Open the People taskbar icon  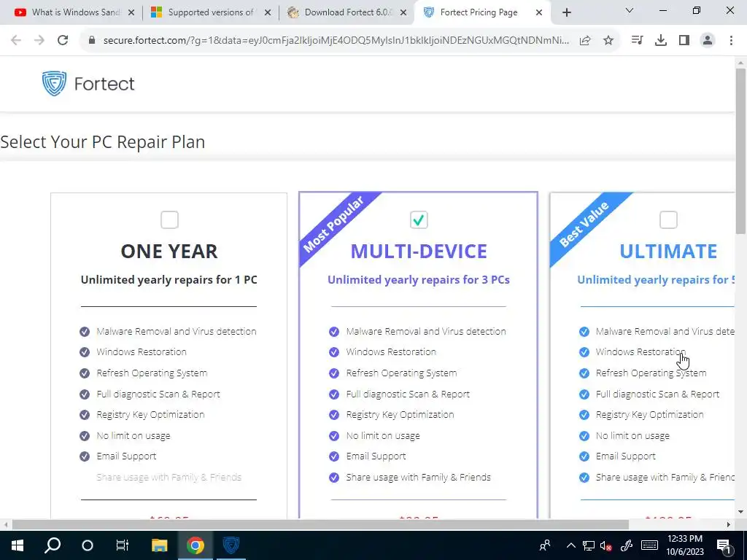pos(545,545)
